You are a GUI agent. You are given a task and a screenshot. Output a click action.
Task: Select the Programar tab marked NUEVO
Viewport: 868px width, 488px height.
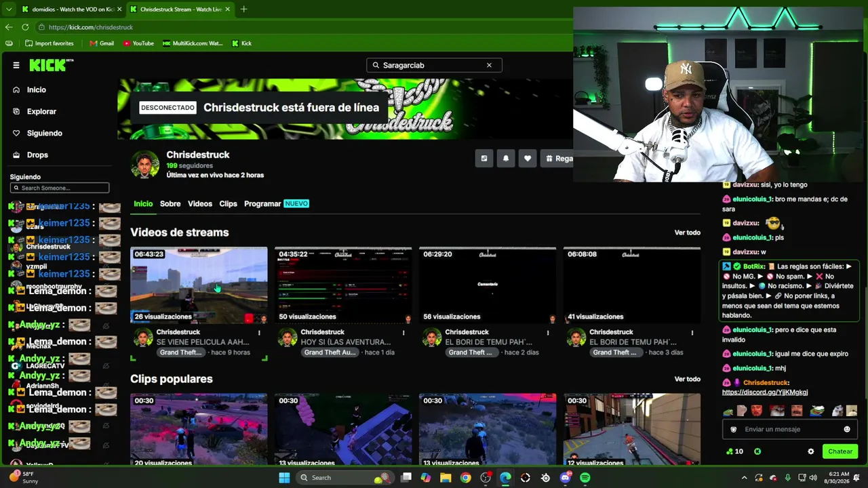pyautogui.click(x=277, y=203)
